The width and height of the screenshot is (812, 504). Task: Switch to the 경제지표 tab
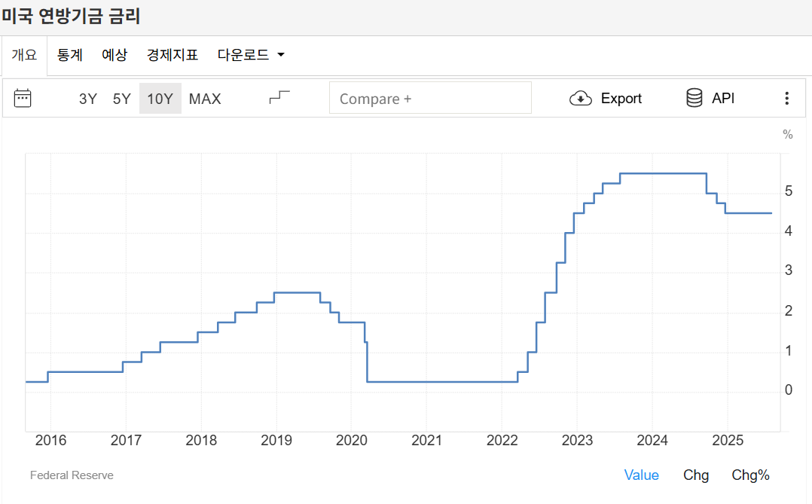point(172,54)
